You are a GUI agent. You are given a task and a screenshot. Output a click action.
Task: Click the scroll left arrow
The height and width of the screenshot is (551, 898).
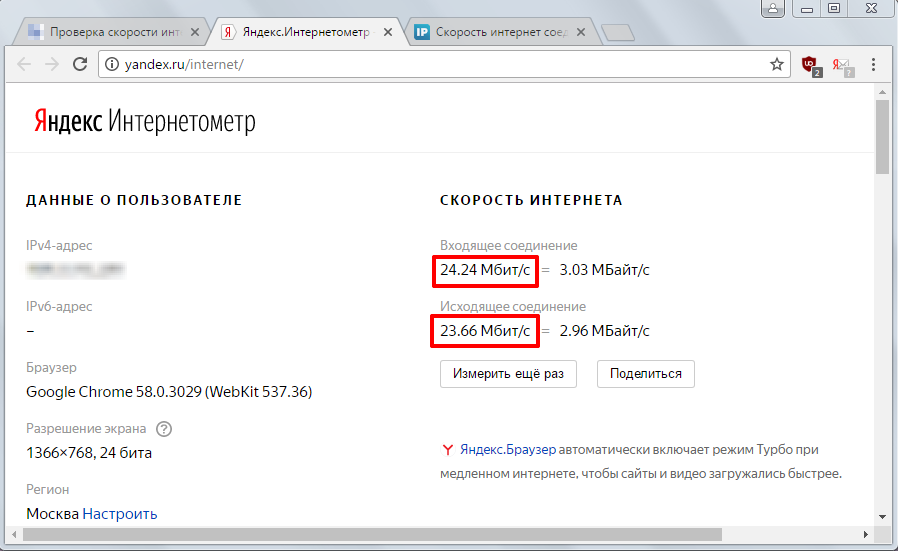tap(14, 534)
